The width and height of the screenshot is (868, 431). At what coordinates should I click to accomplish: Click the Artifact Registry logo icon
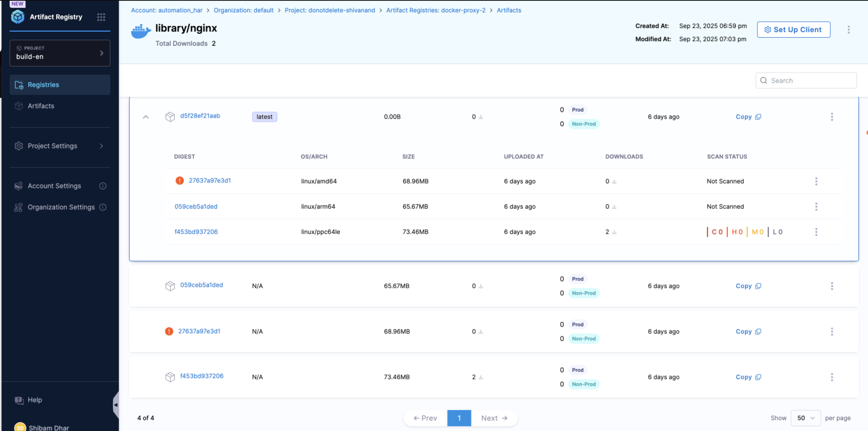[x=18, y=17]
